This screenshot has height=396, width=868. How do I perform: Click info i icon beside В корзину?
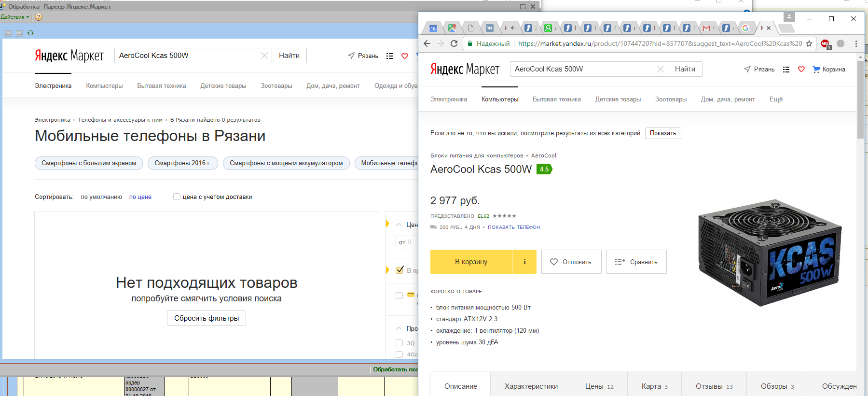point(524,262)
